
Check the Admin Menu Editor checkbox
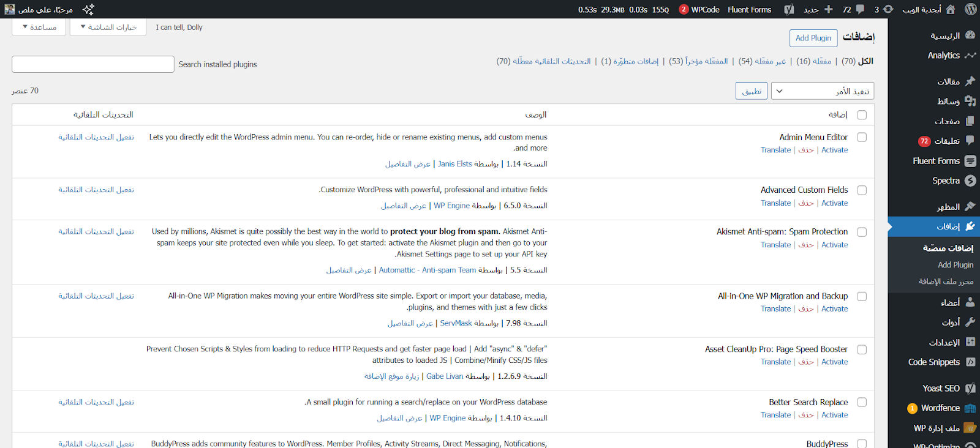coord(862,138)
